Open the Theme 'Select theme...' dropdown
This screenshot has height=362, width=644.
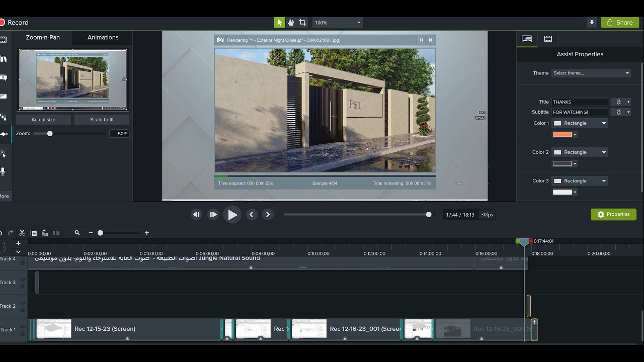tap(591, 73)
